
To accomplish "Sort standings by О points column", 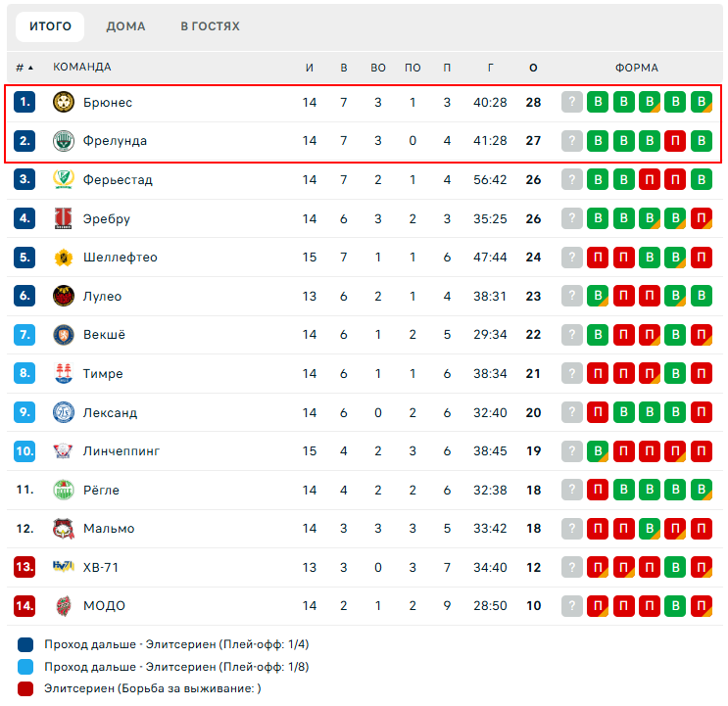I will (x=533, y=68).
